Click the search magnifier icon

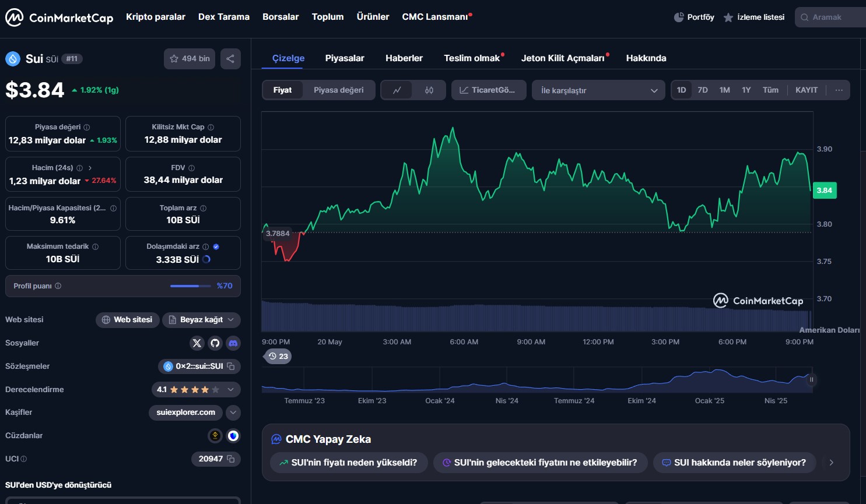pos(805,17)
